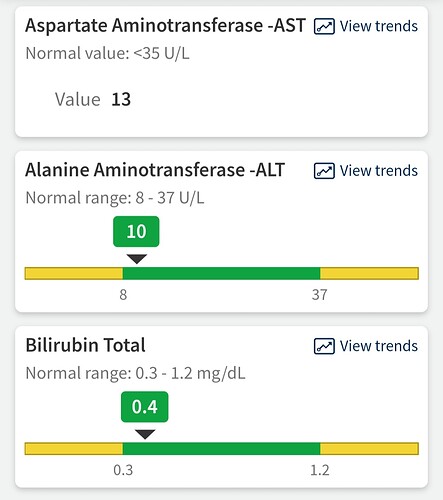The image size is (443, 500).
Task: Select the AST value 13
Action: click(x=121, y=99)
